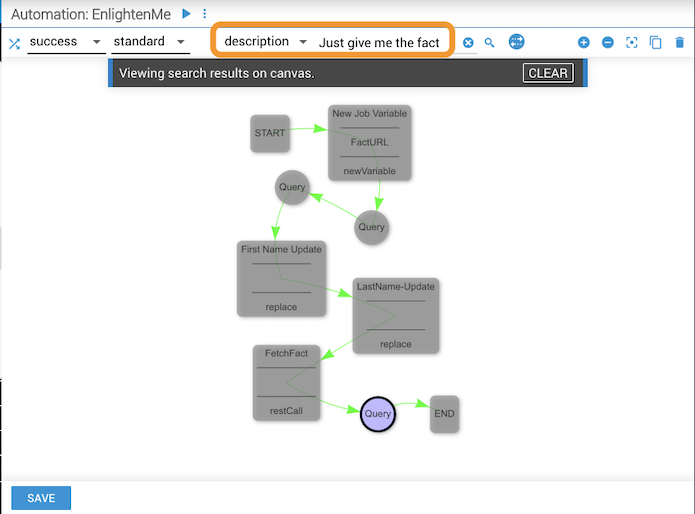Click the 'Viewing search results on canvas.' message
The height and width of the screenshot is (514, 695).
pos(217,73)
